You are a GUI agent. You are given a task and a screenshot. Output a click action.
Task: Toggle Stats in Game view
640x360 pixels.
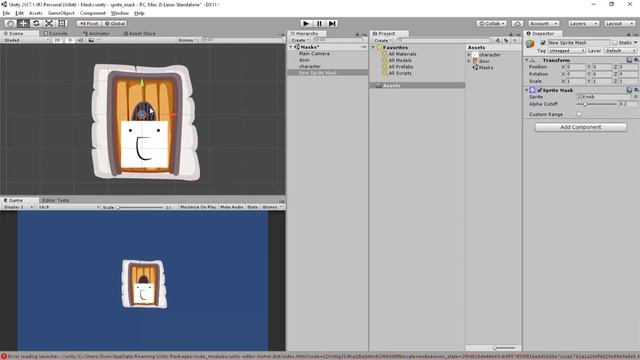(252, 207)
